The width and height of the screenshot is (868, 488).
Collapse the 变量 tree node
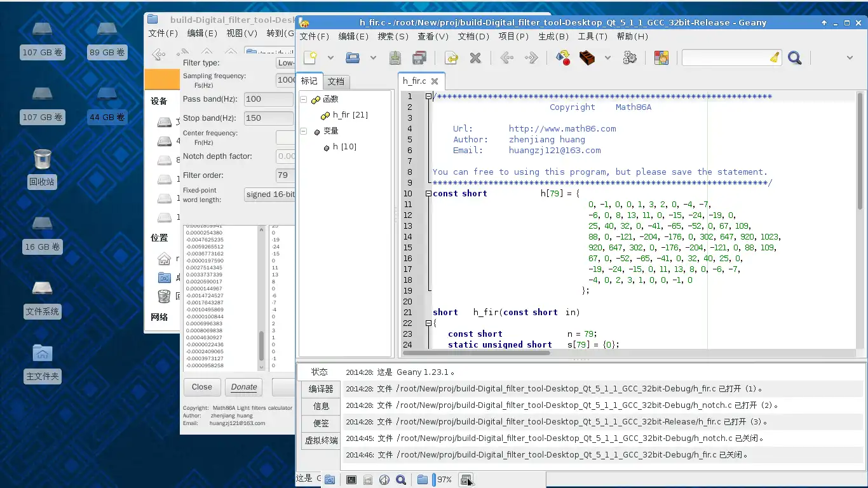coord(303,131)
